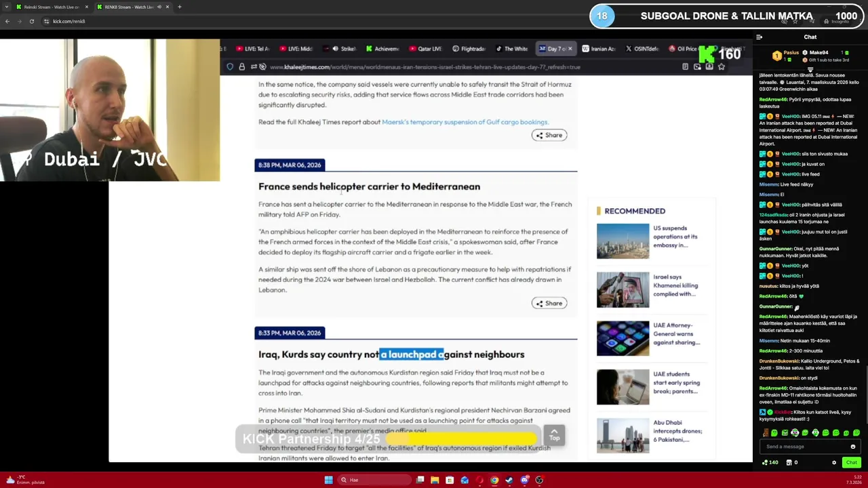Open the chat shop icon showing 0
Viewport: 868px width, 488px height.
point(792,462)
